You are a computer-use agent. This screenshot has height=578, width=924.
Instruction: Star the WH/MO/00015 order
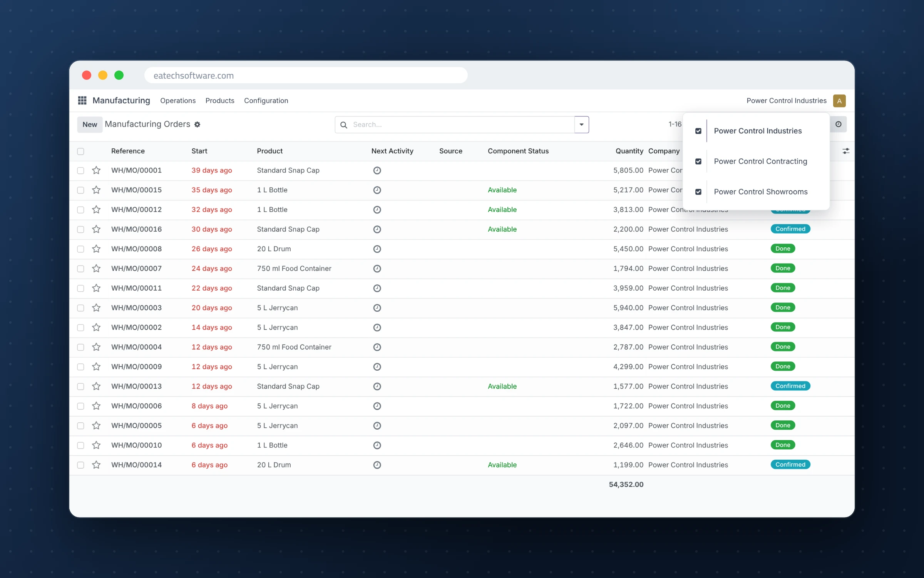[x=96, y=190]
